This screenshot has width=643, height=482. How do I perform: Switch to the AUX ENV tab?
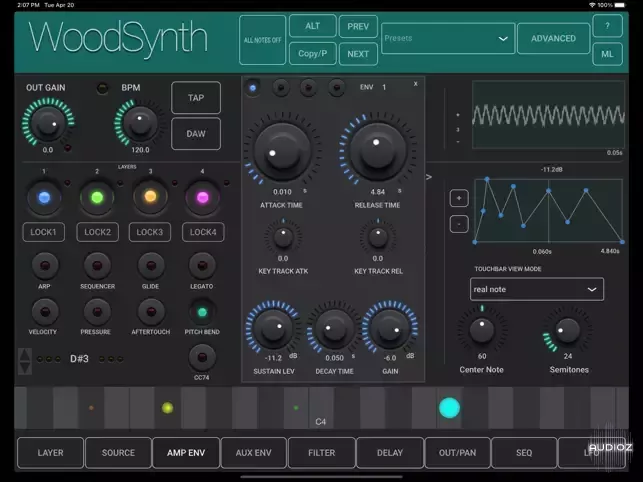click(x=253, y=452)
